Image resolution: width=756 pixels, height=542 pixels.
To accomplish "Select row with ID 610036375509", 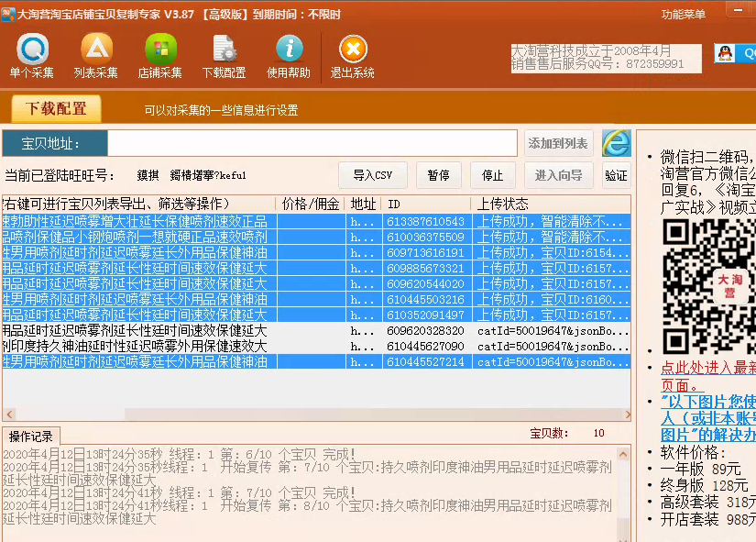I will pos(316,237).
